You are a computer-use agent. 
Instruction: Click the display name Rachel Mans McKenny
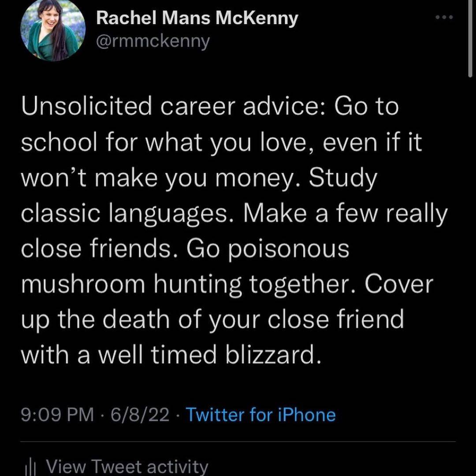(x=197, y=18)
